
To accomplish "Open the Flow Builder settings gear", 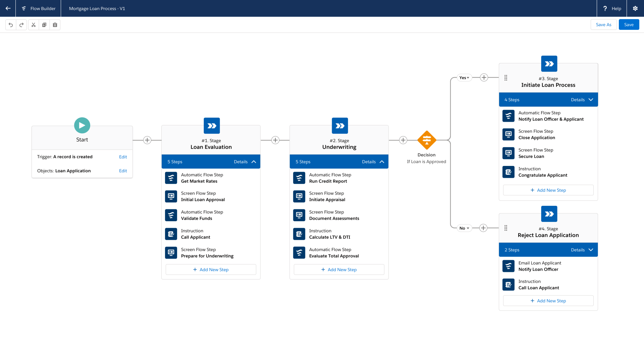I will (x=635, y=8).
